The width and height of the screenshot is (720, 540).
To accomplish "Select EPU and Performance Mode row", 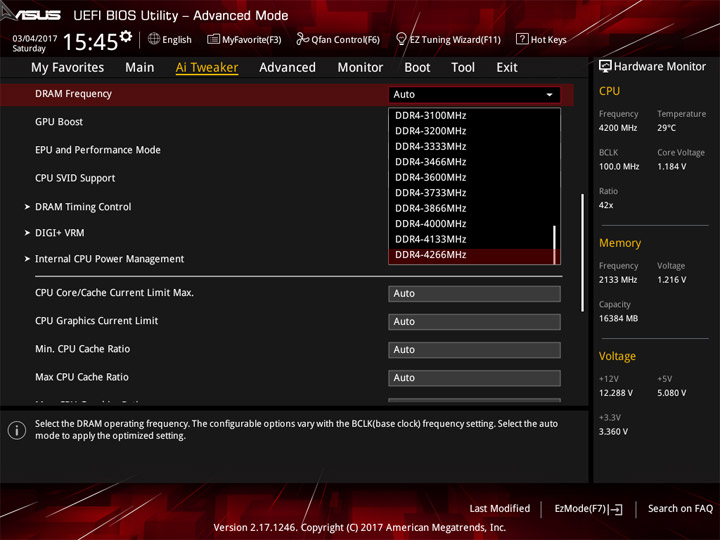I will (98, 150).
